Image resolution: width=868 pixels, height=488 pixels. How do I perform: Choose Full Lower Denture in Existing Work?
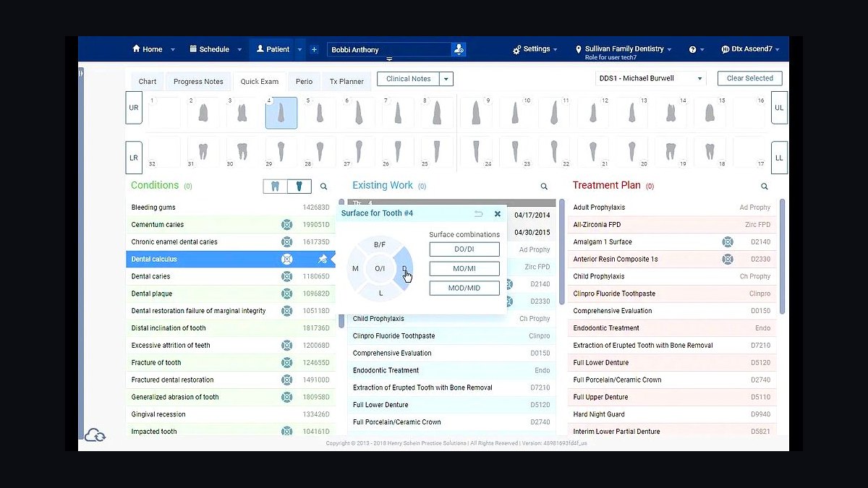click(x=451, y=405)
